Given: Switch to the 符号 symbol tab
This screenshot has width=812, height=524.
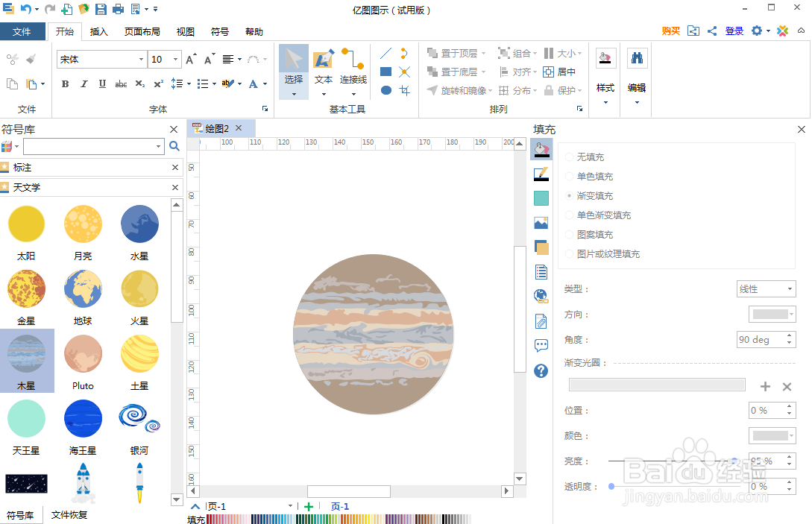Looking at the screenshot, I should [219, 31].
